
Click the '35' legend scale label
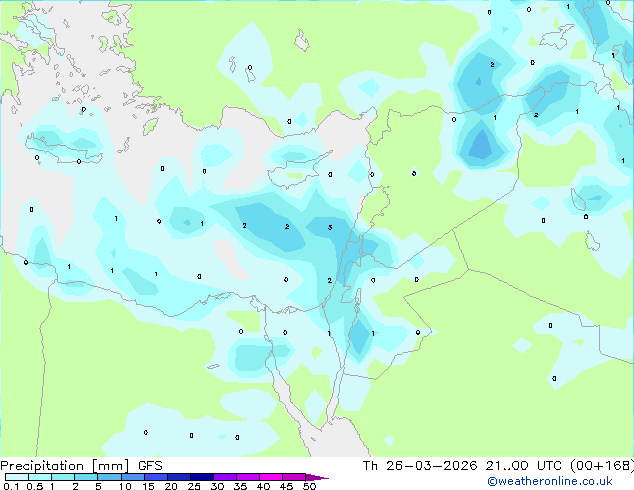240,486
